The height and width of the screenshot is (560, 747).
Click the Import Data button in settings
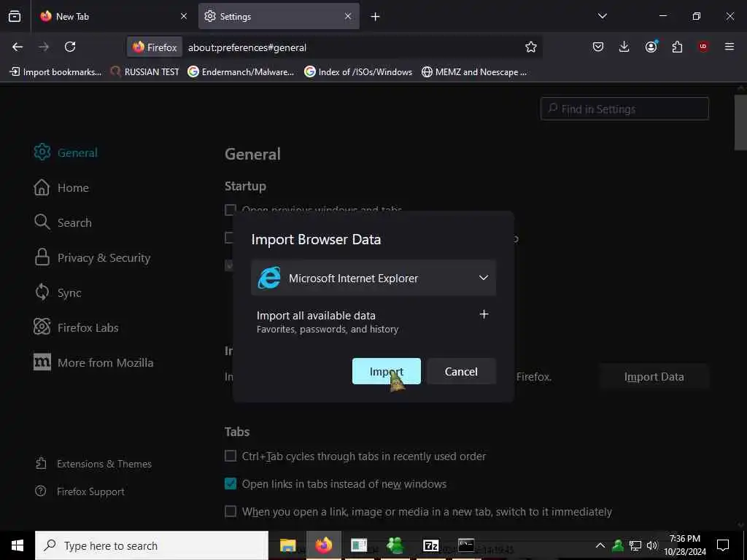654,377
